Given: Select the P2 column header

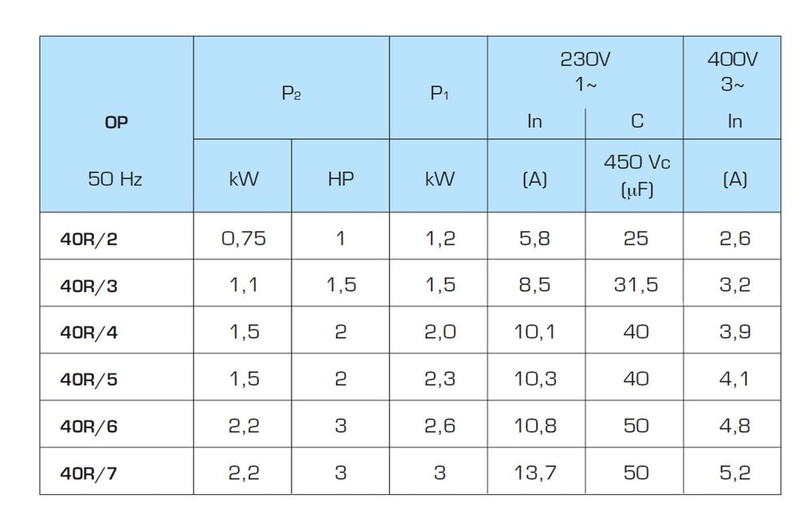Looking at the screenshot, I should pyautogui.click(x=292, y=93).
